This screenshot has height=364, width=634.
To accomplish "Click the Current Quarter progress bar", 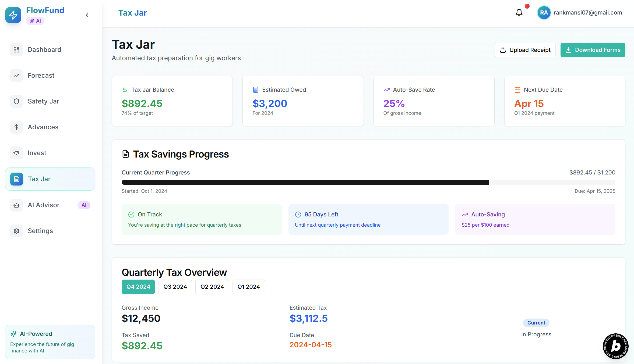I will [368, 182].
